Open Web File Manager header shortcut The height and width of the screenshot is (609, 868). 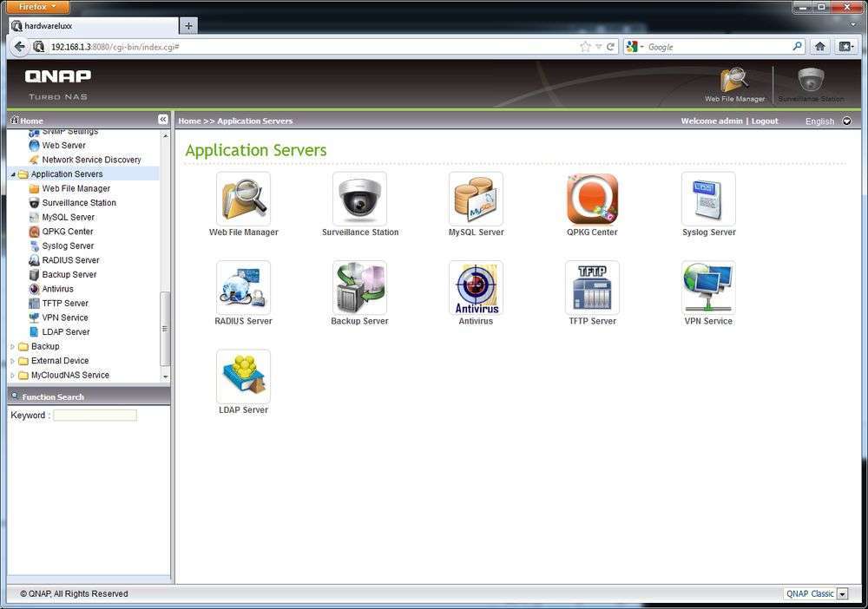pyautogui.click(x=734, y=84)
